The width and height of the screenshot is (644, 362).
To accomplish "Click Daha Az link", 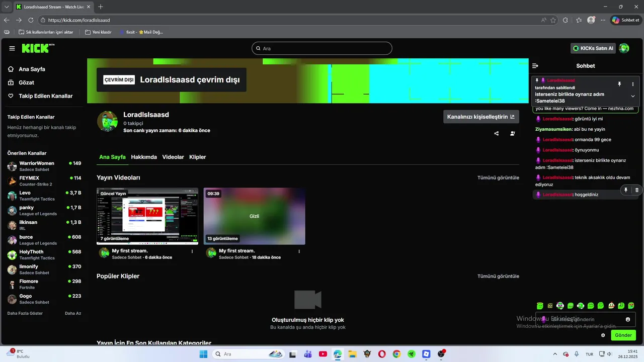I will tap(73, 313).
